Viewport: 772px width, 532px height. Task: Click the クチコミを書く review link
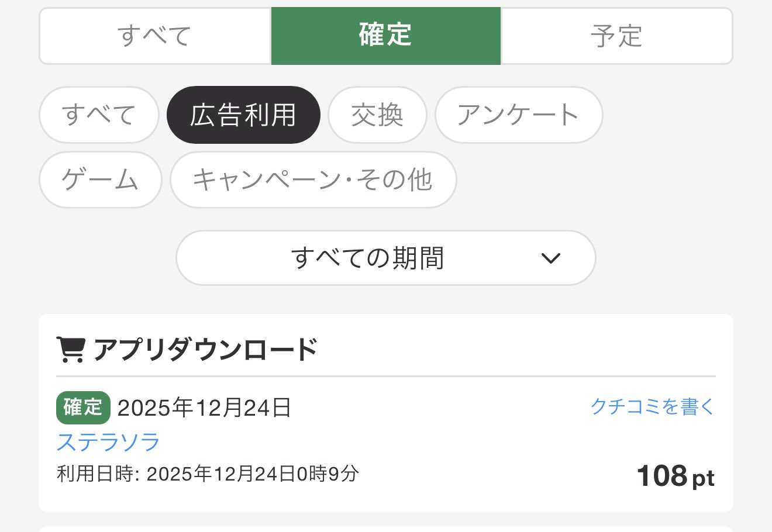point(653,406)
